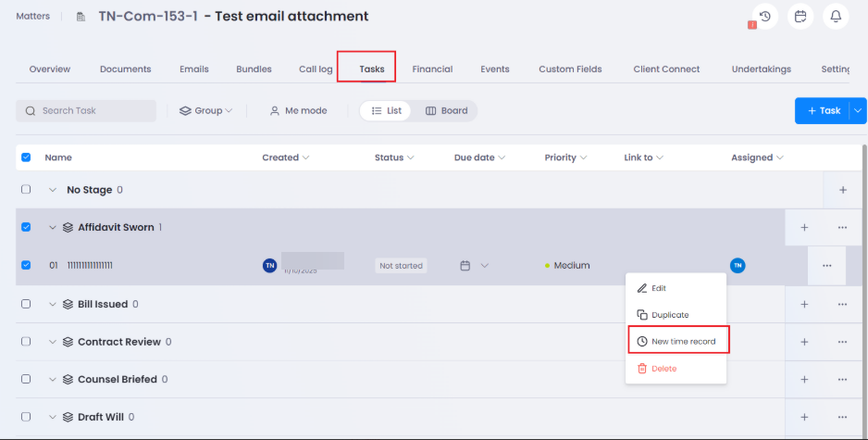Switch to Board view
This screenshot has height=440, width=868.
tap(446, 111)
